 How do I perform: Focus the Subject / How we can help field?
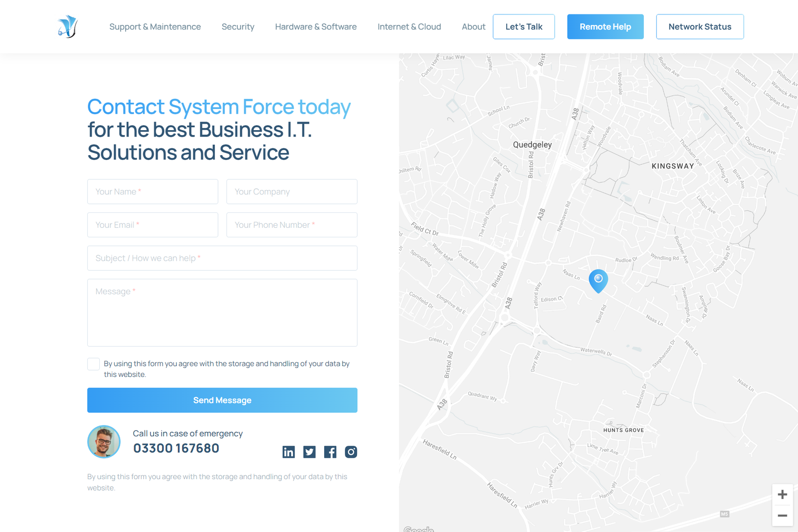pos(222,258)
